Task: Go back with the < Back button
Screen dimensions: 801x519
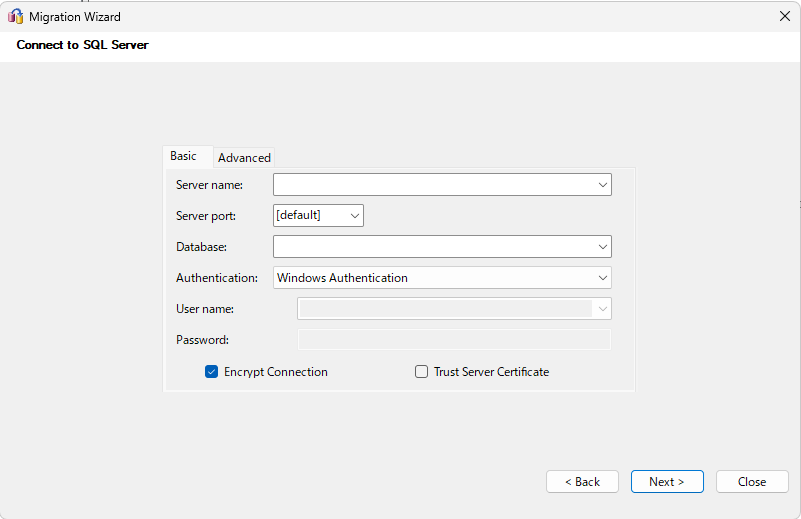Action: click(582, 482)
